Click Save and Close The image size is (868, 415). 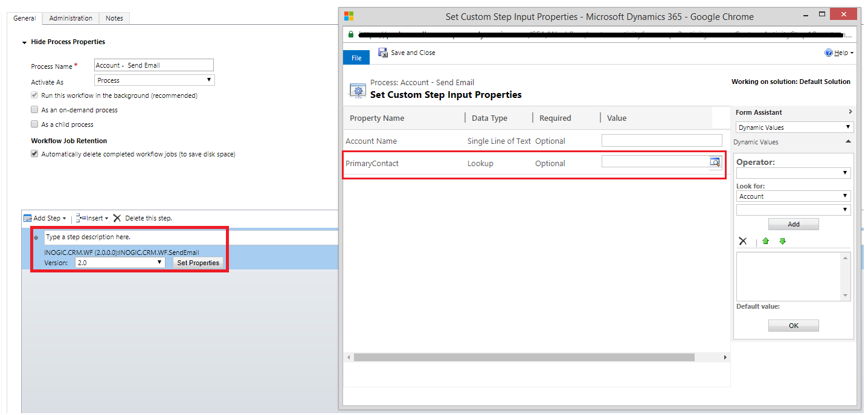(x=407, y=53)
